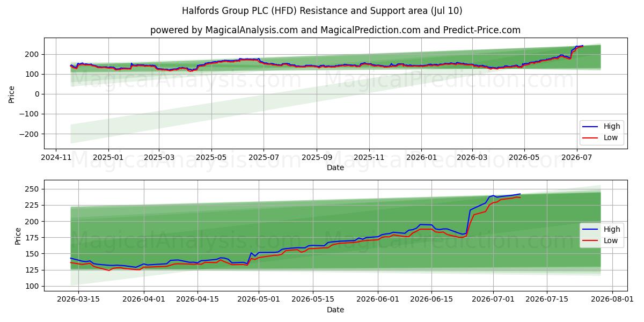The height and width of the screenshot is (322, 644).
Task: Click the '2025-03' x-axis label
Action: [159, 158]
